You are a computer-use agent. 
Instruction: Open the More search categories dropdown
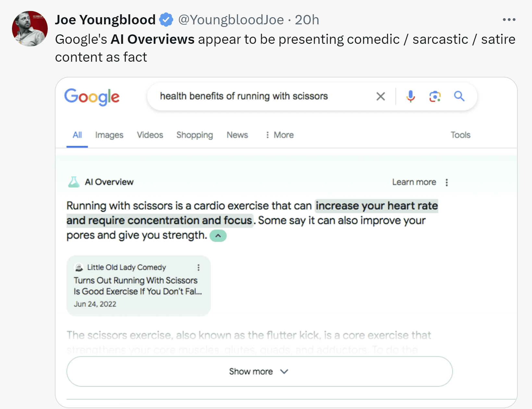pos(279,135)
